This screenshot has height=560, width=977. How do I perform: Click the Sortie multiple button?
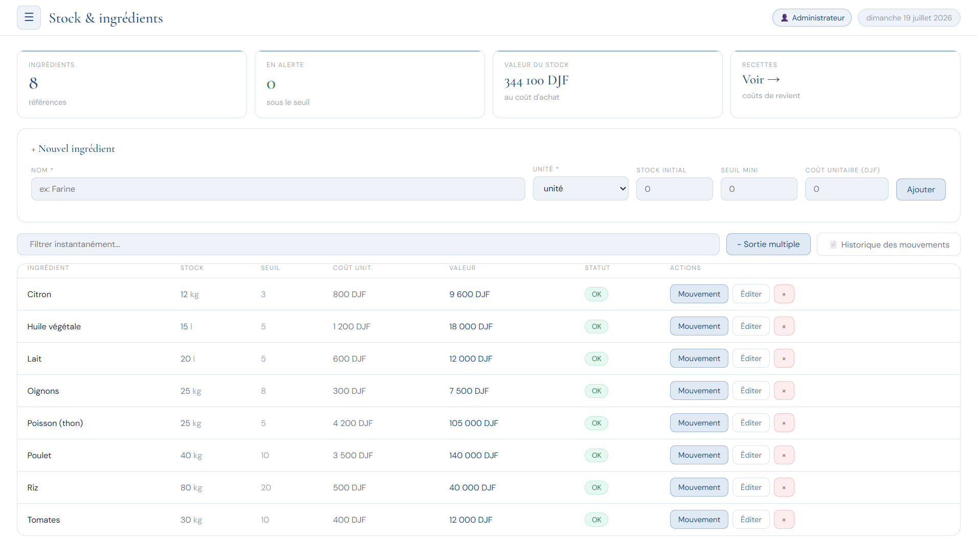coord(768,244)
